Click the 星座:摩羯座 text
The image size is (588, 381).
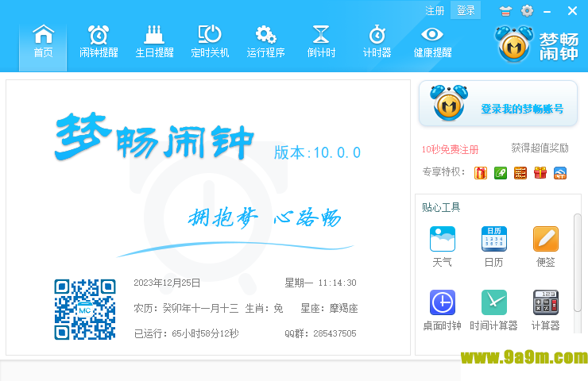click(329, 308)
